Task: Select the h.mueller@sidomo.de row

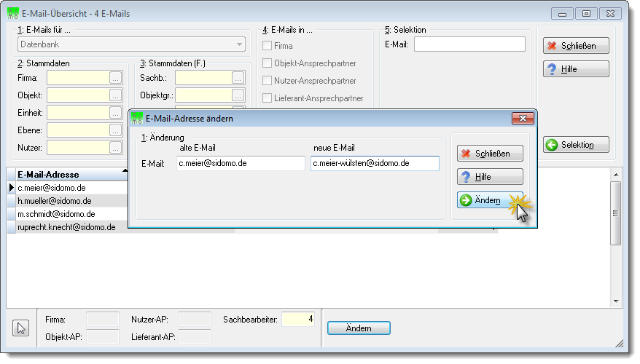Action: point(67,201)
